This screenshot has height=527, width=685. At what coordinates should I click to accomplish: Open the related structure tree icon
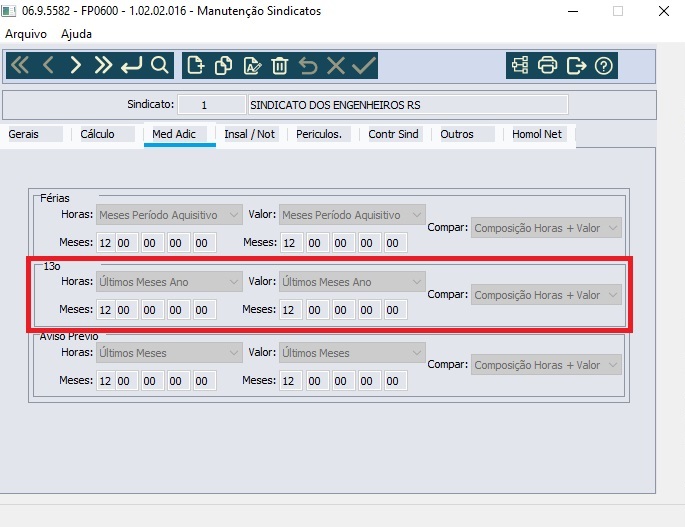[x=520, y=66]
